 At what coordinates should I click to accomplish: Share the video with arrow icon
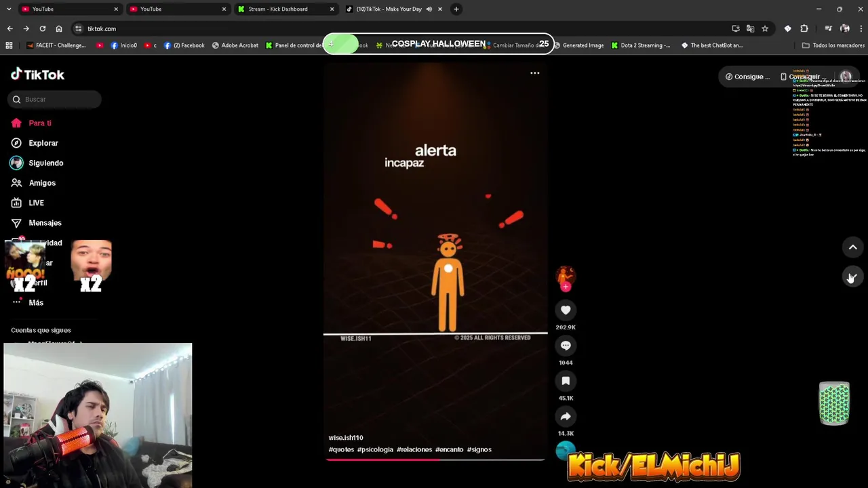(x=566, y=416)
